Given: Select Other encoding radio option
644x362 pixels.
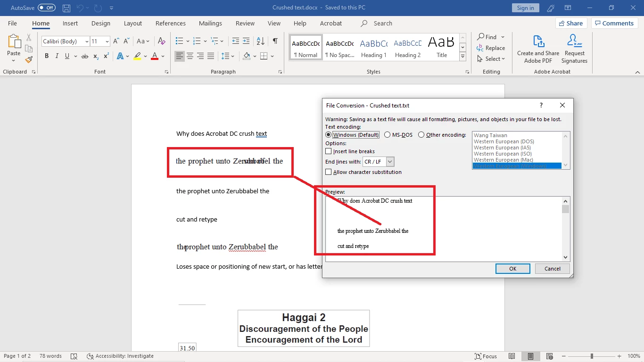Looking at the screenshot, I should pos(421,135).
